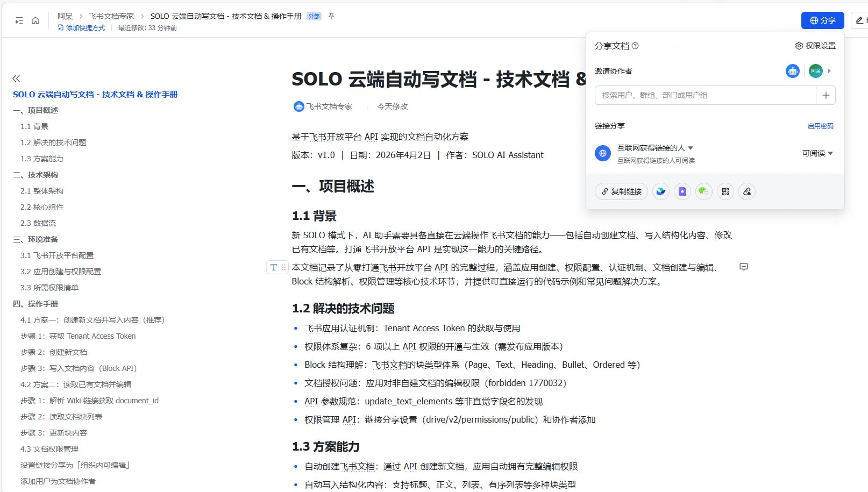Image resolution: width=868 pixels, height=492 pixels.
Task: Open comment icon beside the paragraph
Action: tap(744, 267)
